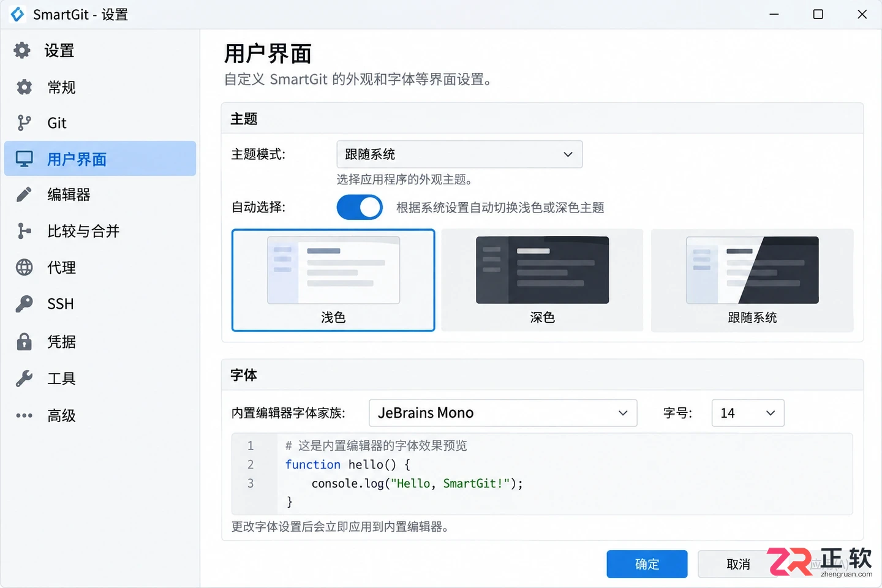The width and height of the screenshot is (882, 588).
Task: Click the 更改字体设置后会立即应用 note
Action: (x=340, y=527)
